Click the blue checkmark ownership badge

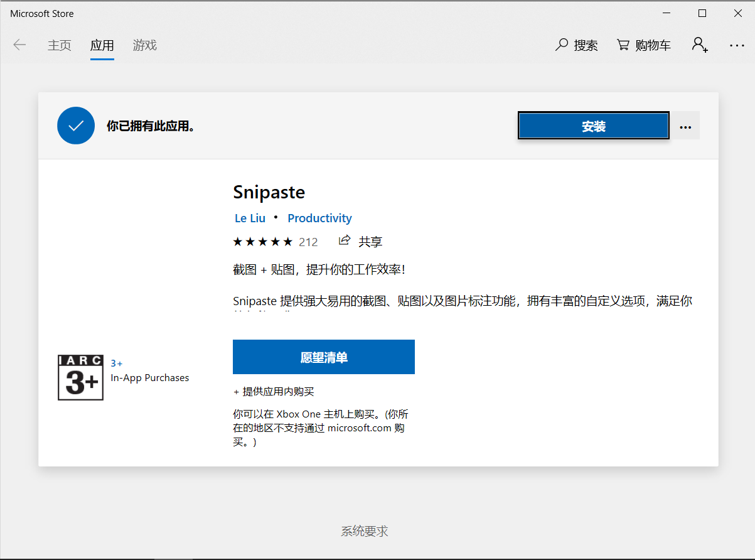tap(75, 126)
